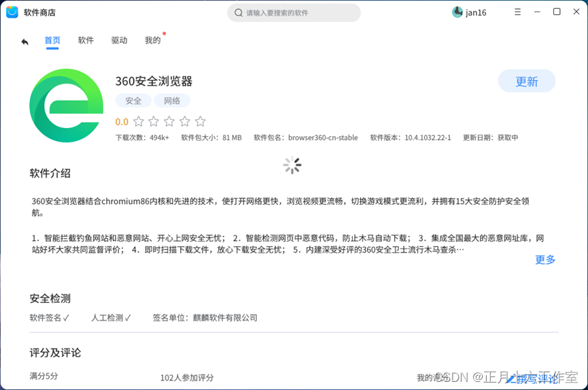Click the 更新日期: 获取中 text
588x390 pixels.
click(x=491, y=137)
